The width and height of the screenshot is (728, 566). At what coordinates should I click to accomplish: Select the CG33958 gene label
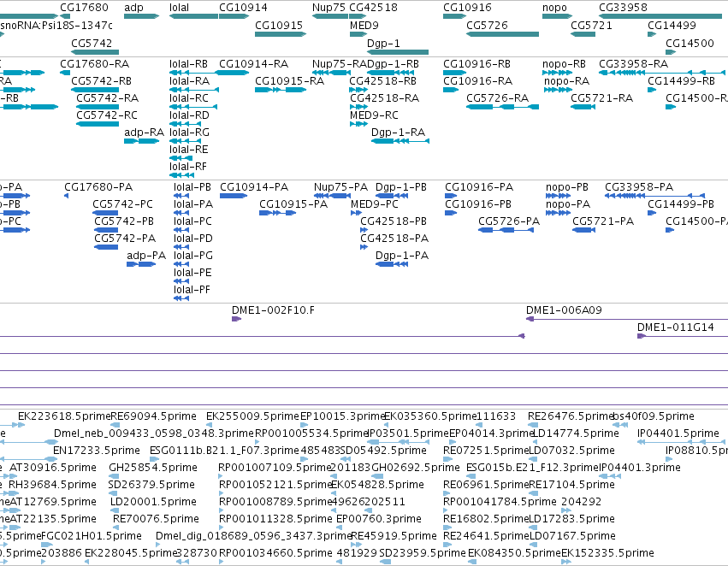(623, 8)
